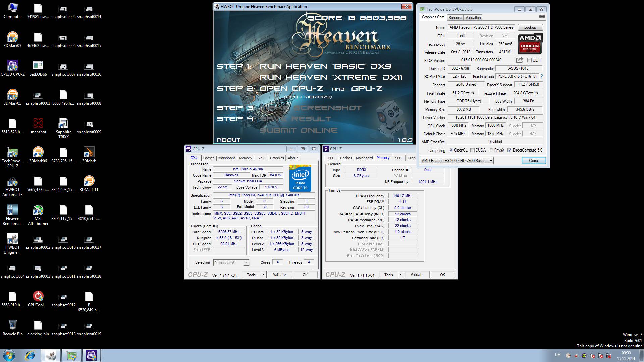
Task: Open the 3DMark03 desktop shortcut
Action: click(x=13, y=40)
